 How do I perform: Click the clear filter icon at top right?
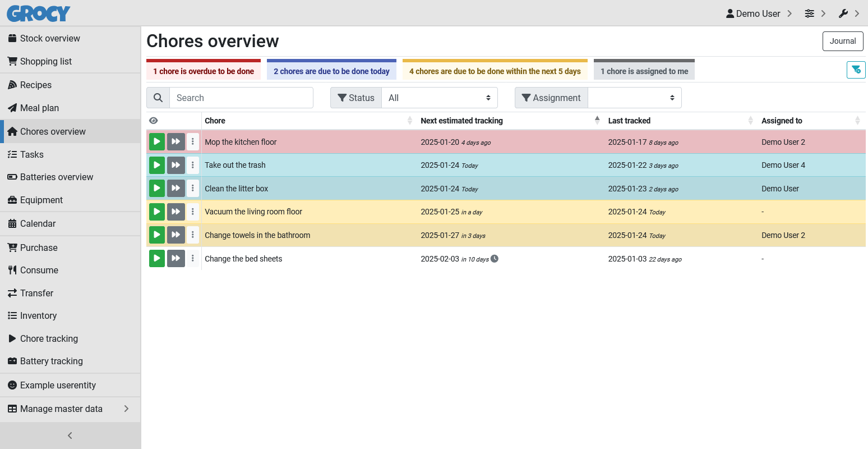point(856,70)
